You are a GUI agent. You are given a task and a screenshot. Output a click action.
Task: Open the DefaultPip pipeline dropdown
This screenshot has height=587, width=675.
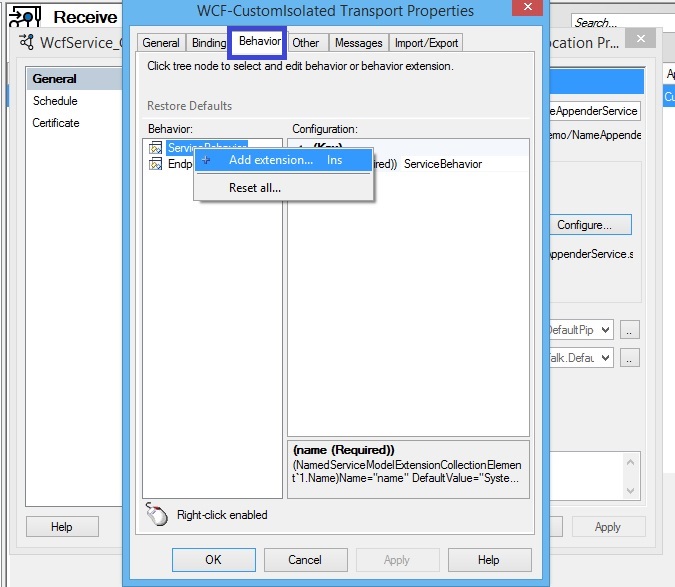pyautogui.click(x=605, y=330)
